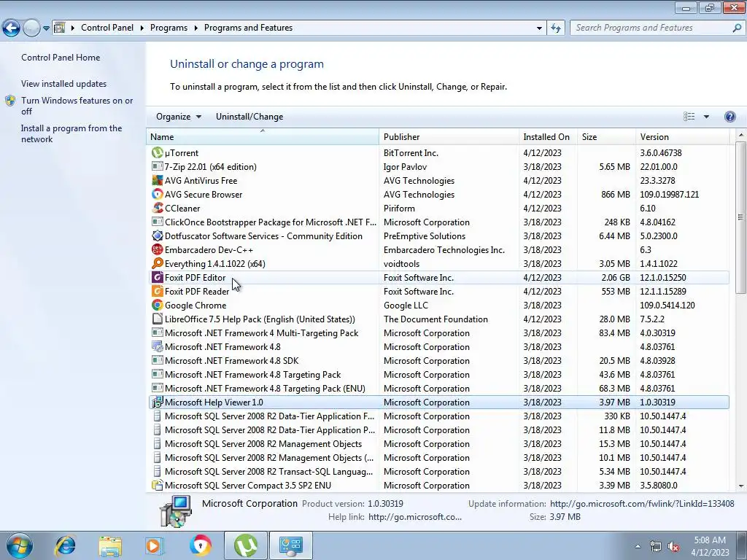The image size is (747, 560).
Task: Click the µTorrent program icon in the list
Action: coord(158,153)
